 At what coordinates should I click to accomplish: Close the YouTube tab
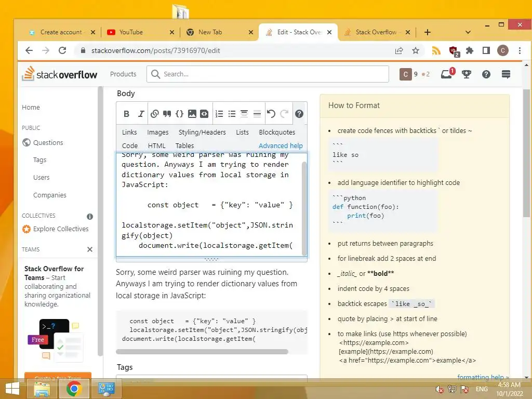point(172,32)
